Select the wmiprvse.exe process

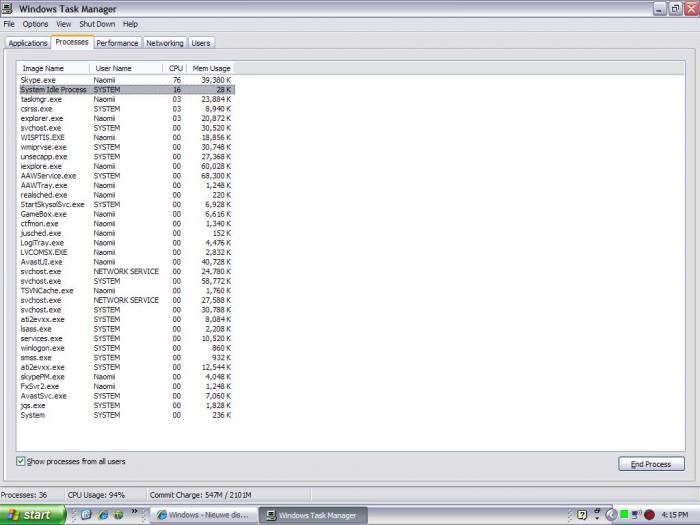pos(126,147)
